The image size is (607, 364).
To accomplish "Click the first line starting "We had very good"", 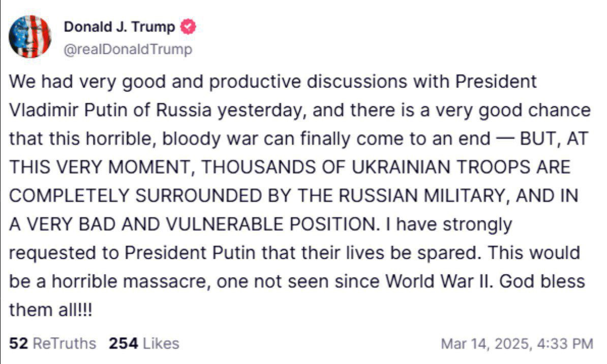I will (x=273, y=82).
